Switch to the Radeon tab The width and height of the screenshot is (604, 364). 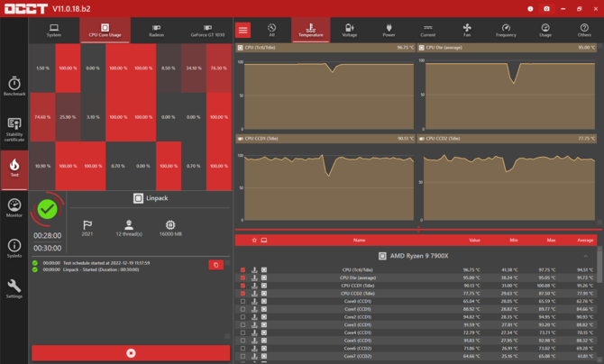click(156, 30)
